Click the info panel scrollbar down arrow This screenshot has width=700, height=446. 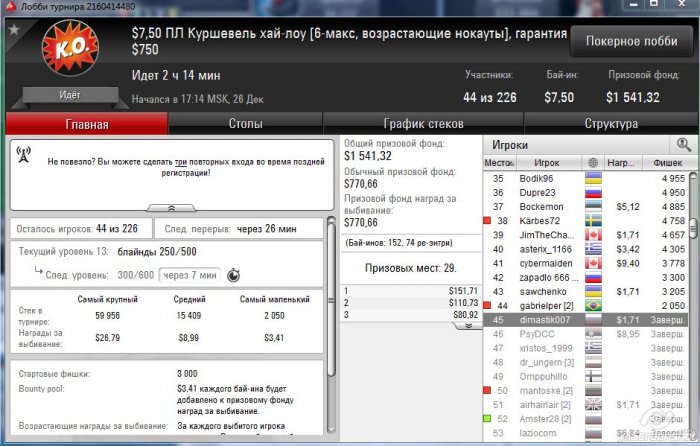pyautogui.click(x=331, y=429)
